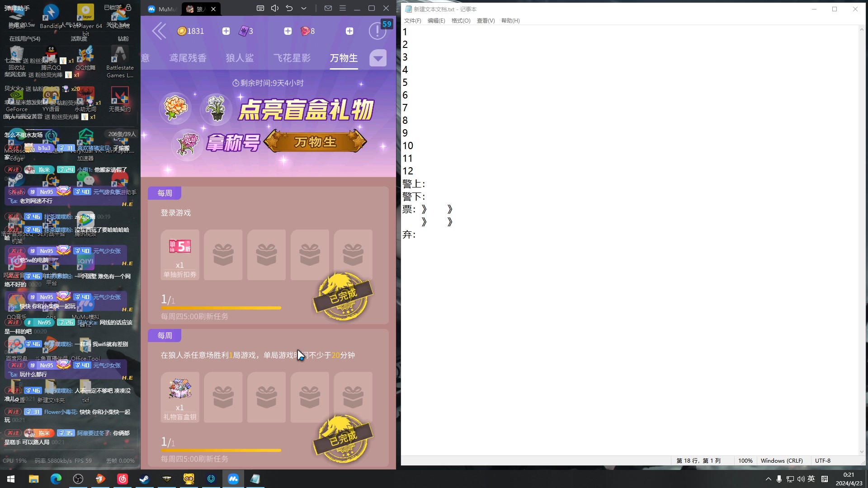Open Notepad 帮助(H) menu
The height and width of the screenshot is (488, 868).
point(510,21)
